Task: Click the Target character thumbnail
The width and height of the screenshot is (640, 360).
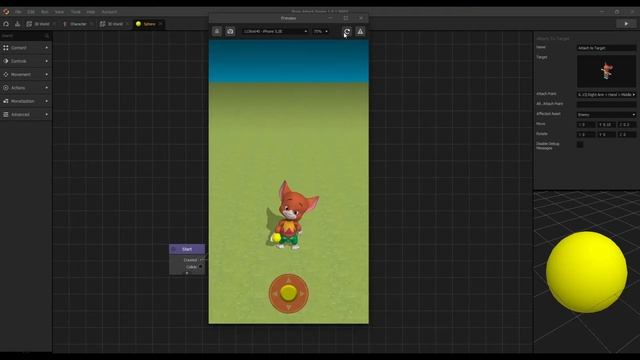Action: click(606, 71)
